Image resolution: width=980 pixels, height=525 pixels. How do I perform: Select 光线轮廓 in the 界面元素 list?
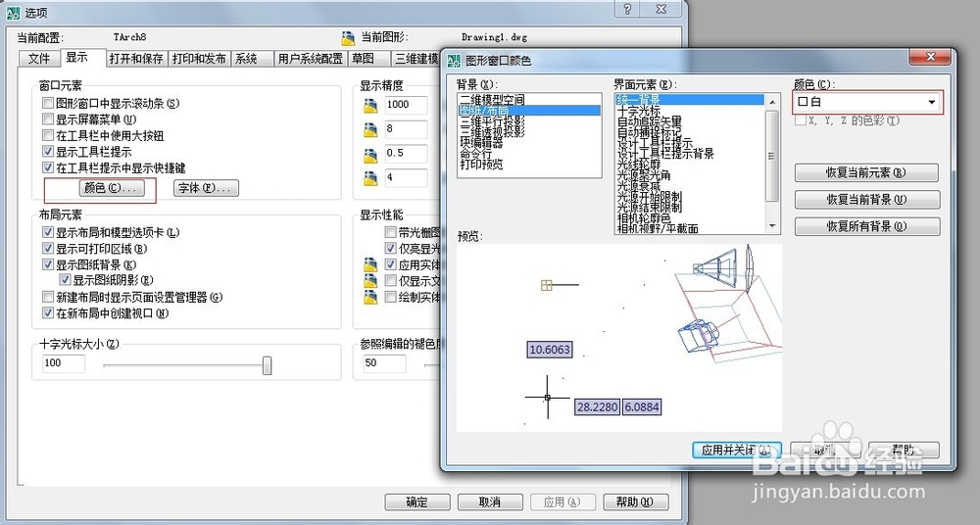tap(638, 165)
